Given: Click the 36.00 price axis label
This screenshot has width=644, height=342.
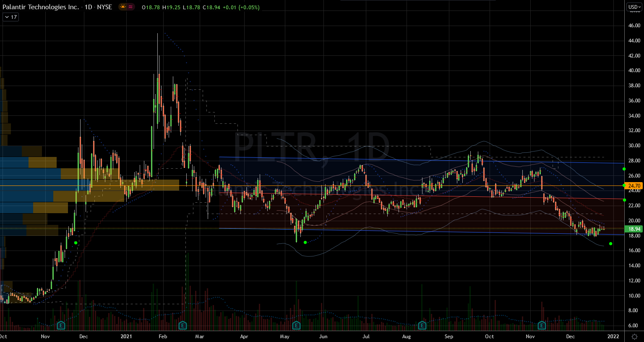Looking at the screenshot, I should coord(634,101).
